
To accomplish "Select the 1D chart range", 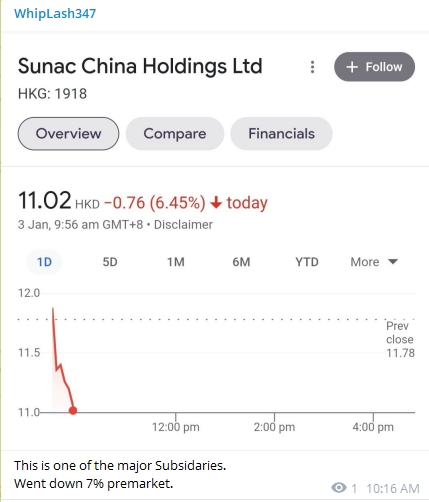I will [x=44, y=262].
